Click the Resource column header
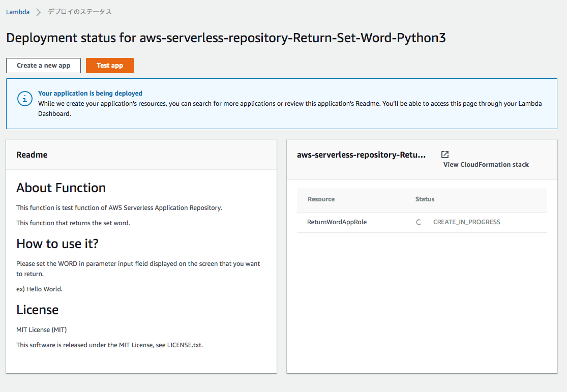Viewport: 567px width, 392px height. pos(321,199)
